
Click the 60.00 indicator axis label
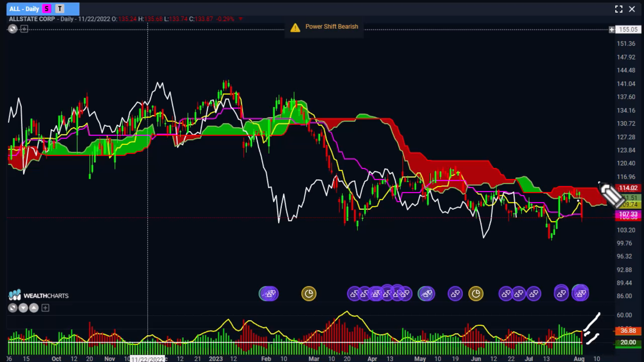tap(624, 315)
